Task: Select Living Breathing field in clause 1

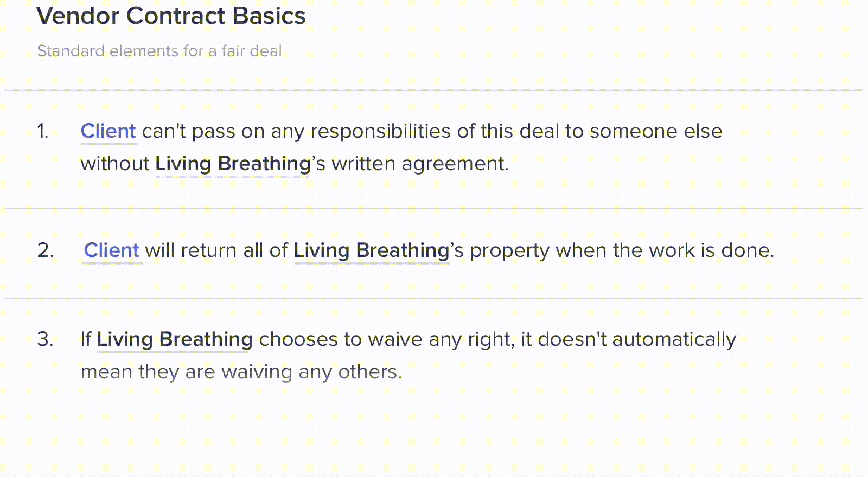Action: point(233,164)
